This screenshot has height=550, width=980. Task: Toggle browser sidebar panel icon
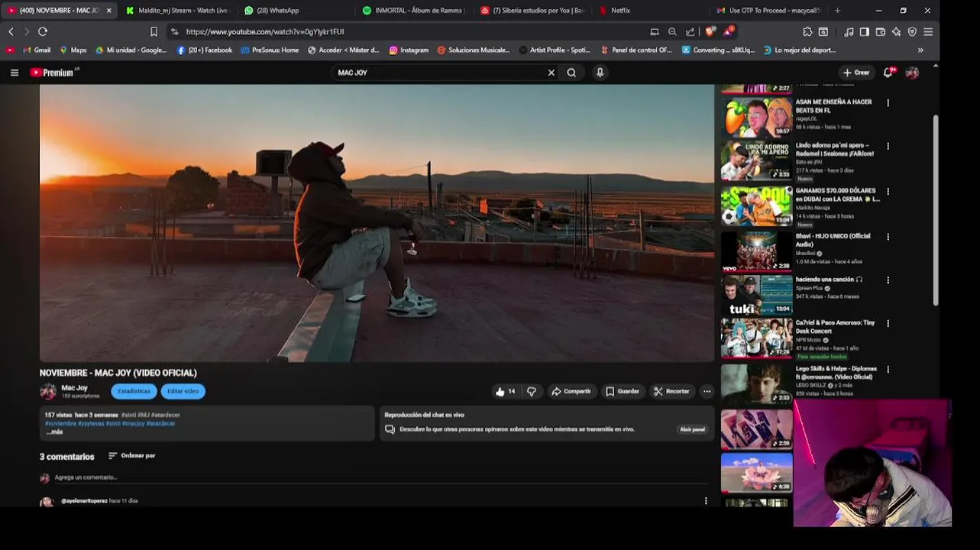point(865,31)
